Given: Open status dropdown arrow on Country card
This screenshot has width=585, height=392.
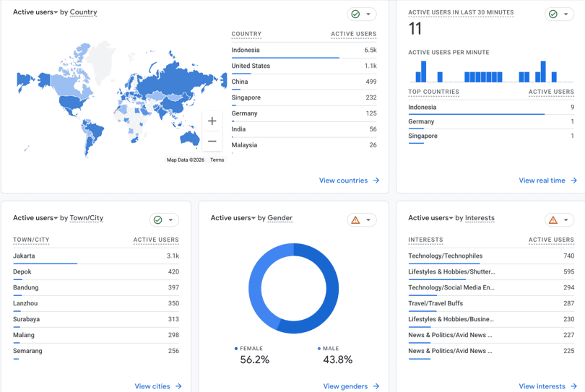Looking at the screenshot, I should (368, 14).
